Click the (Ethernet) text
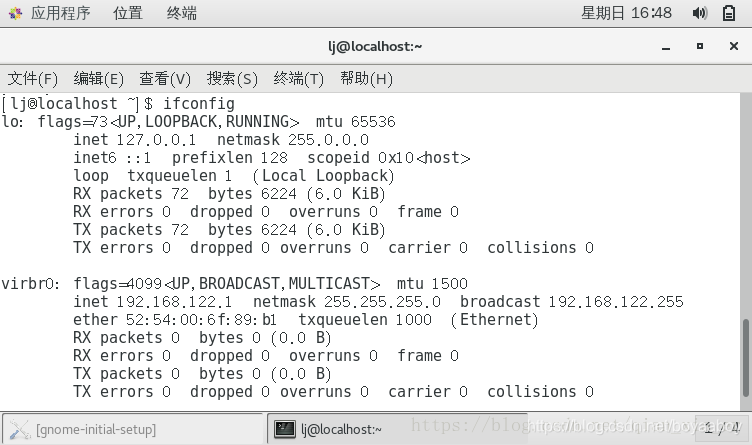 [494, 320]
